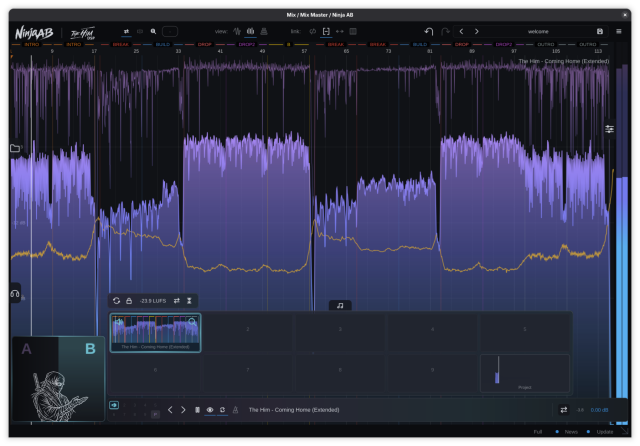
Task: Click the P project selector button
Action: point(155,415)
